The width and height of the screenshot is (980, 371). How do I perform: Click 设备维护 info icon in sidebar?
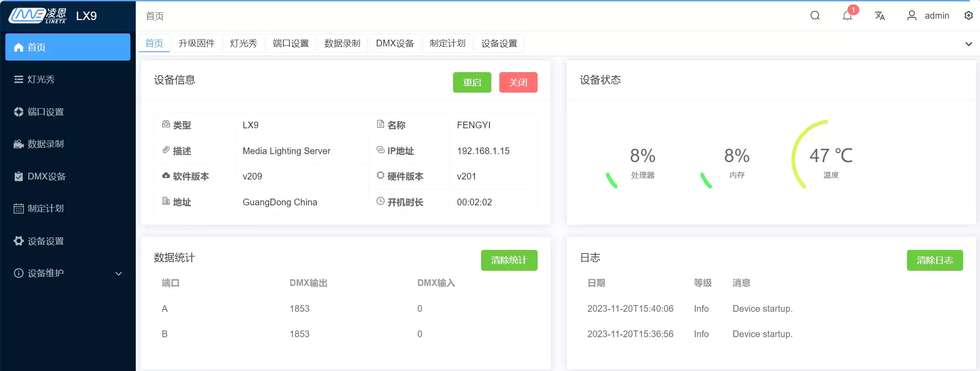[19, 273]
